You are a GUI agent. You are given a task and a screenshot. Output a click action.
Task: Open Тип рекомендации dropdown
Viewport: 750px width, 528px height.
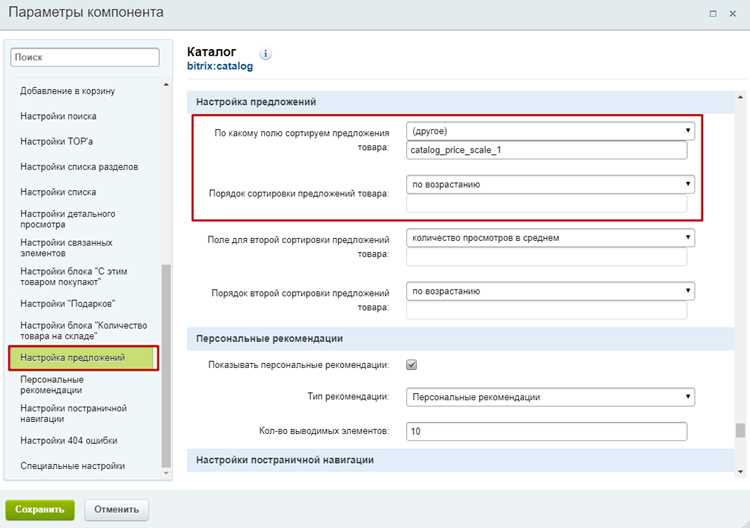point(550,397)
